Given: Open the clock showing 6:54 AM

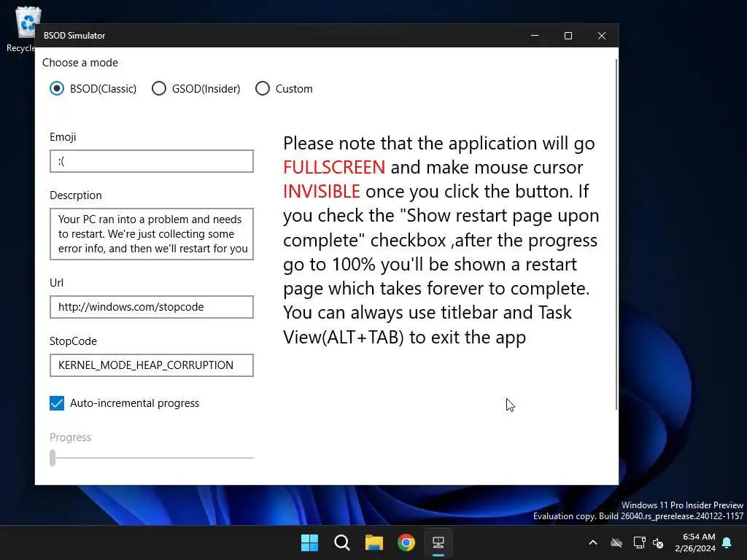Looking at the screenshot, I should (x=695, y=542).
